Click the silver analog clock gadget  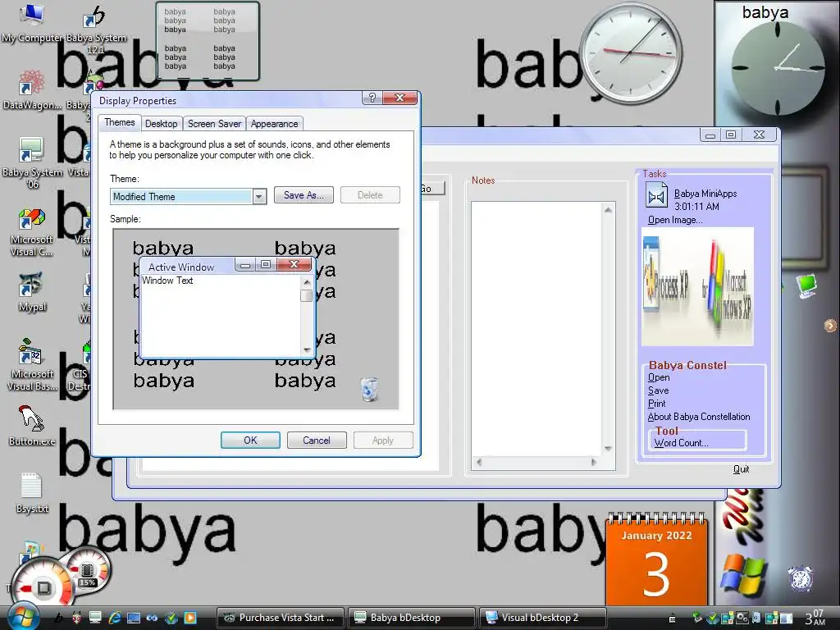coord(631,53)
